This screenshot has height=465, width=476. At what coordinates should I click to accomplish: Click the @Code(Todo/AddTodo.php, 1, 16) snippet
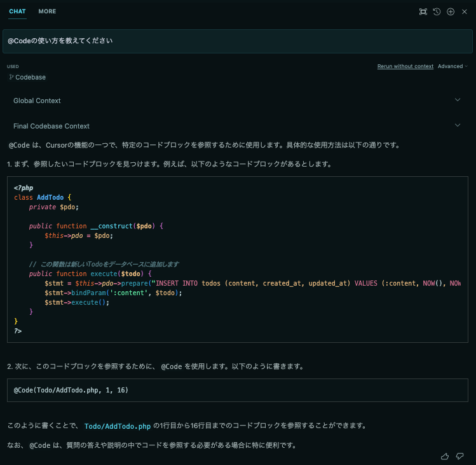[71, 390]
